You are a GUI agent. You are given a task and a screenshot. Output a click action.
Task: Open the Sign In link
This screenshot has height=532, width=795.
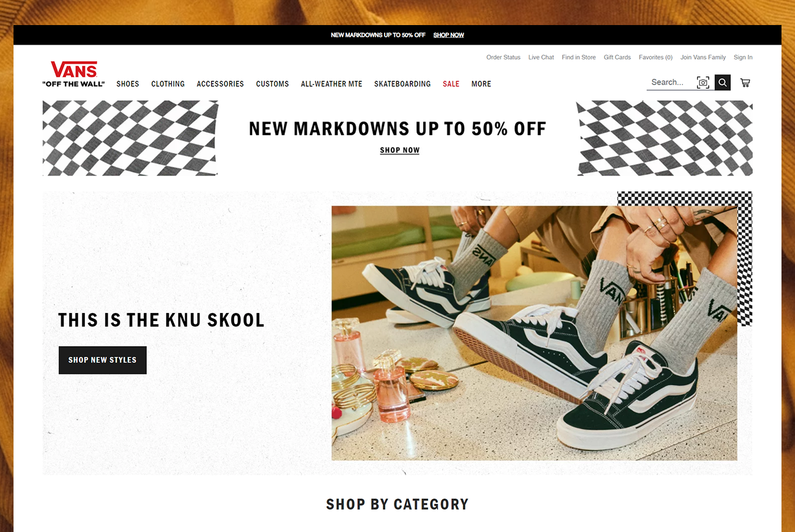coord(743,57)
